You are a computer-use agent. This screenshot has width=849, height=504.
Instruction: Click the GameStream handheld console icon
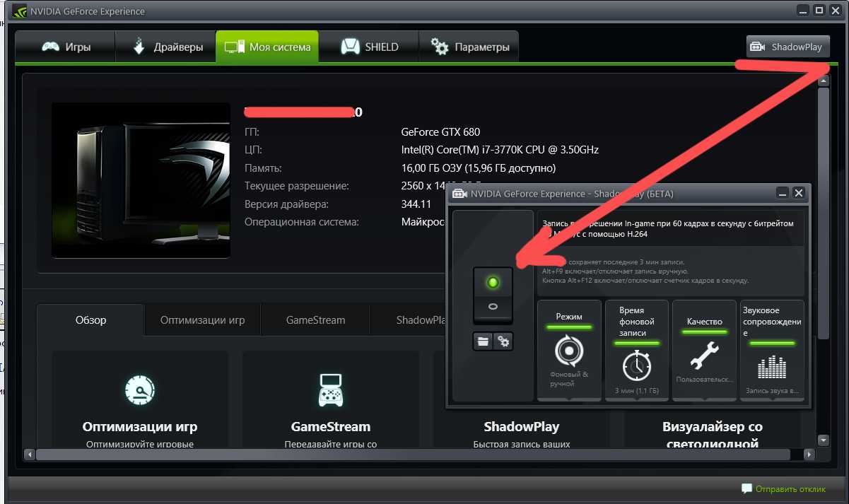(330, 389)
